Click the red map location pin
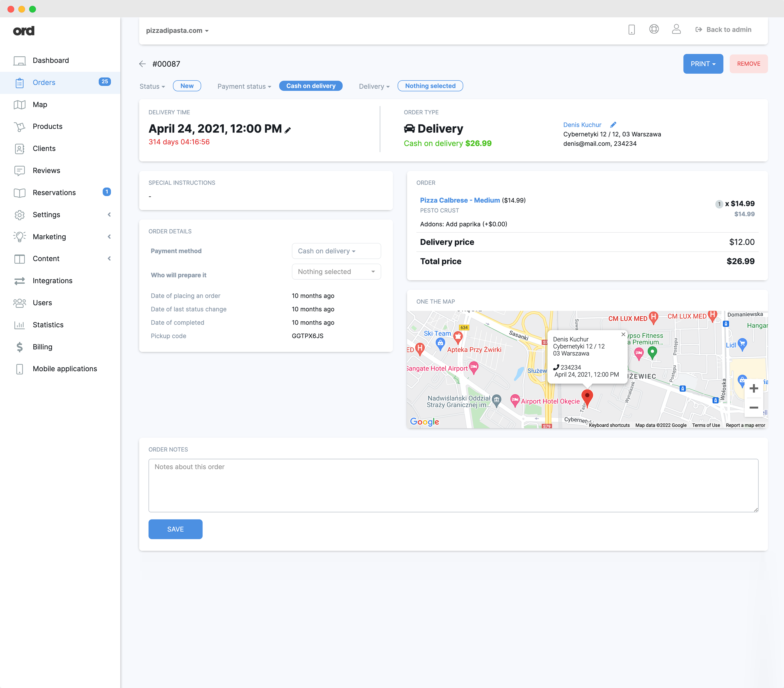 tap(587, 396)
